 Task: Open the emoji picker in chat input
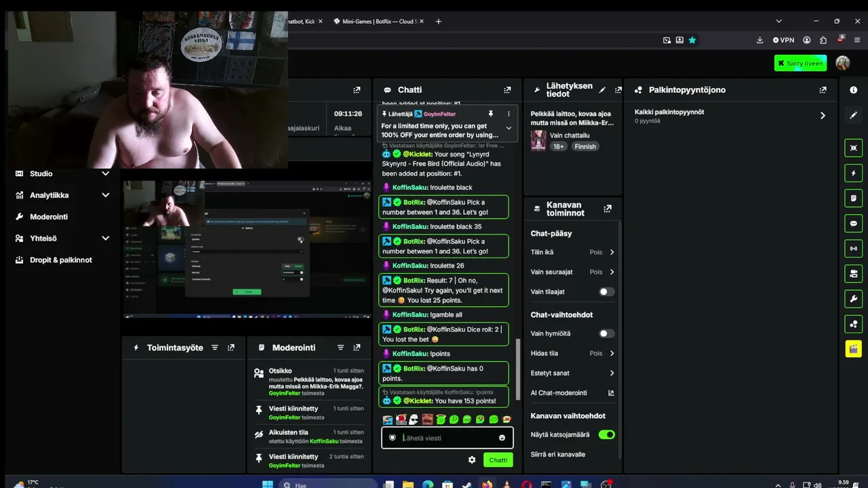[x=502, y=438]
